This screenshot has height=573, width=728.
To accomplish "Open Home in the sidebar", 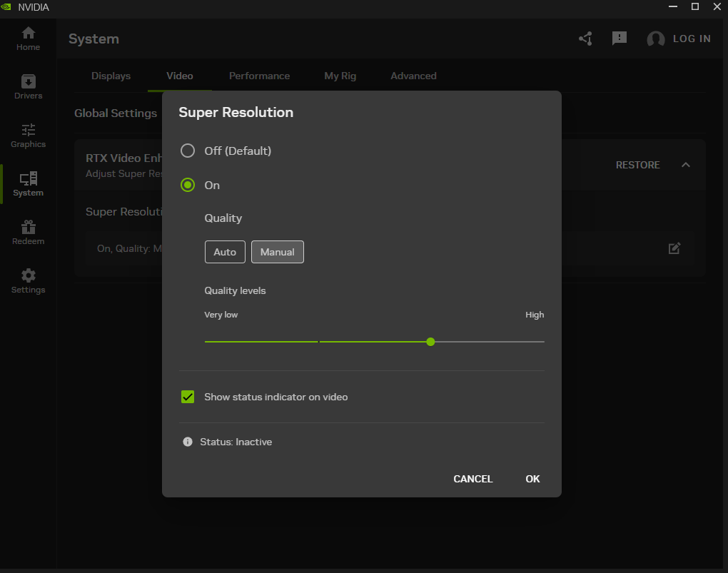I will 28,39.
